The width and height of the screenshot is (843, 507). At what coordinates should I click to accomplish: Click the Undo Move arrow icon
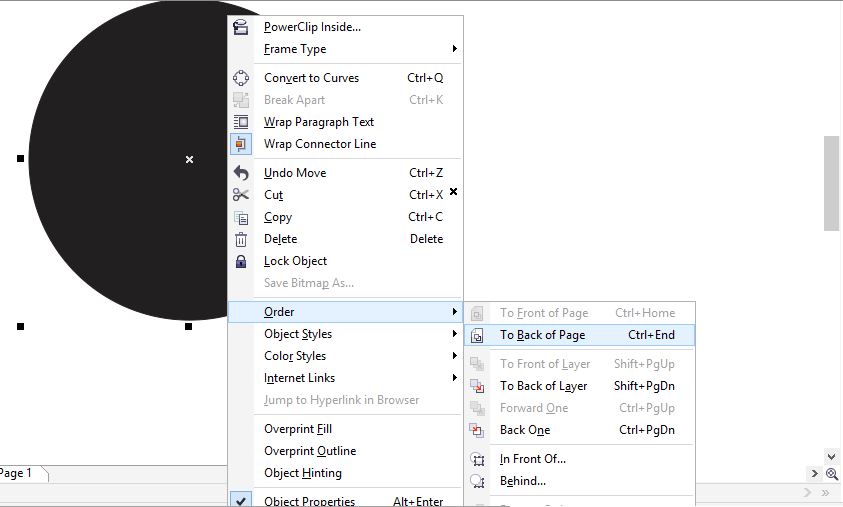[241, 173]
